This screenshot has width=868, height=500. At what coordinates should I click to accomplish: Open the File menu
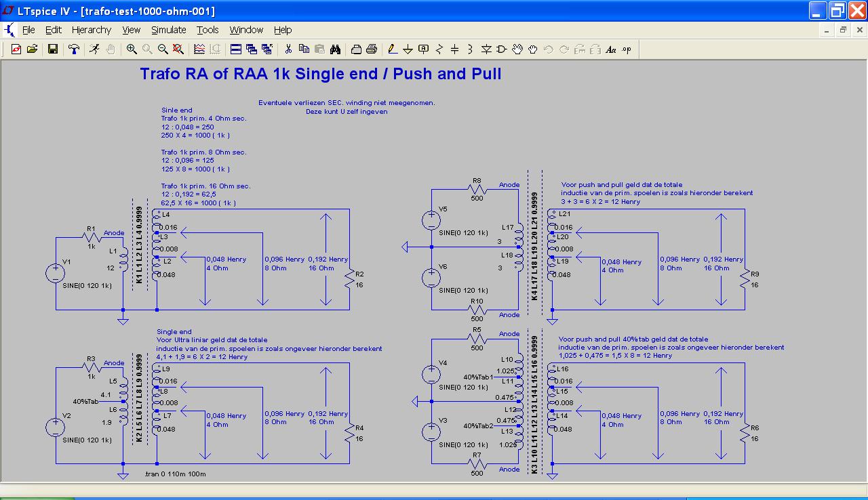pyautogui.click(x=28, y=30)
